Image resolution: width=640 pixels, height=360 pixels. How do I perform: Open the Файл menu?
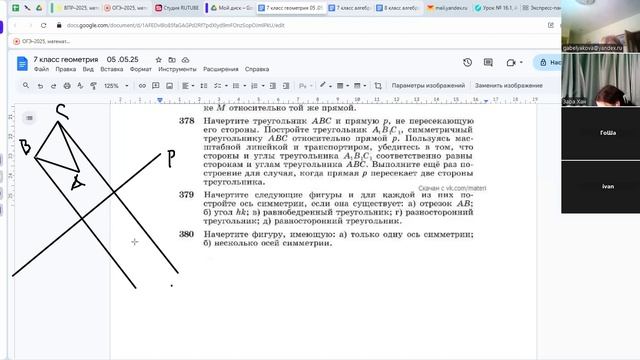tap(41, 69)
